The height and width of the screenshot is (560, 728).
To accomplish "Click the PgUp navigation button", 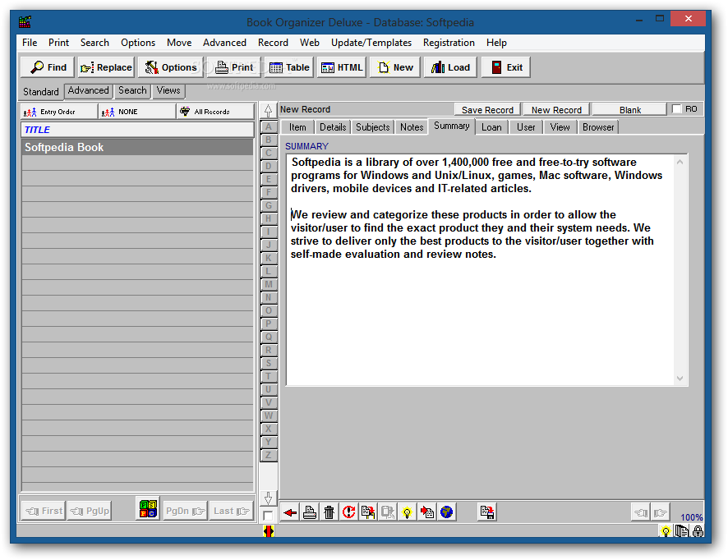I will click(x=90, y=511).
